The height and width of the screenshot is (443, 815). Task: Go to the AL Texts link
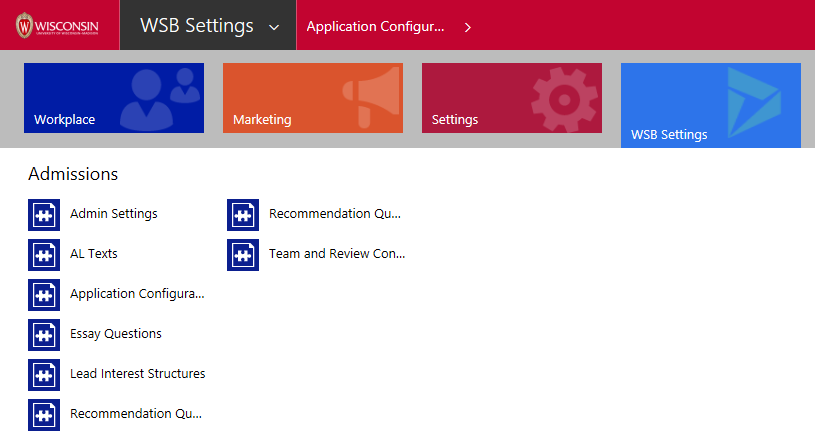coord(94,254)
